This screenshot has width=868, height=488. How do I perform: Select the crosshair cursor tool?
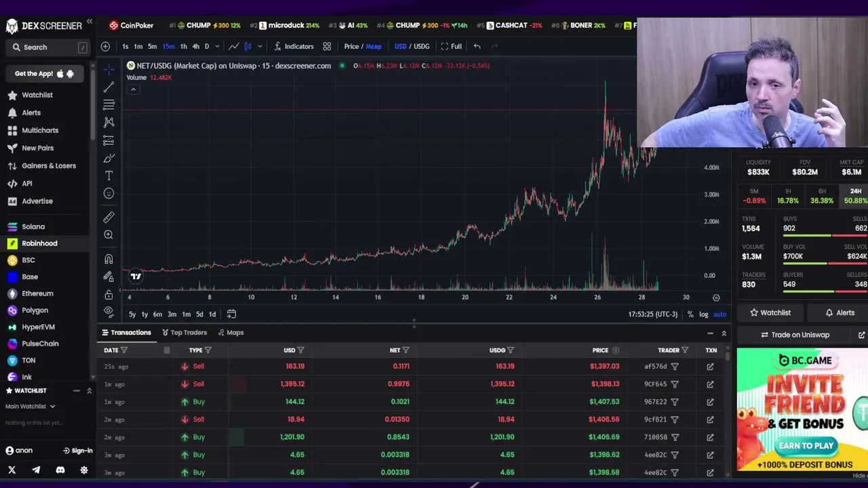(108, 69)
